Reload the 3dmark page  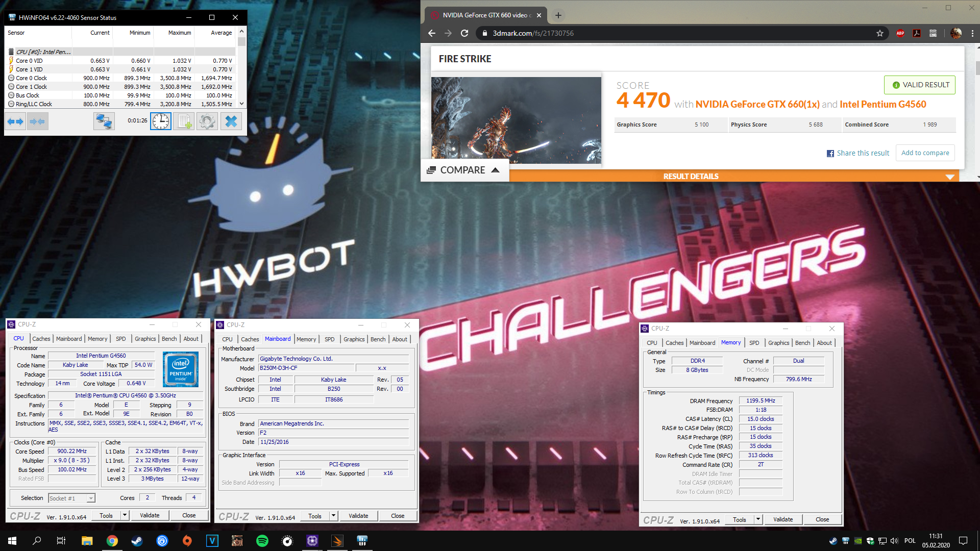(464, 33)
